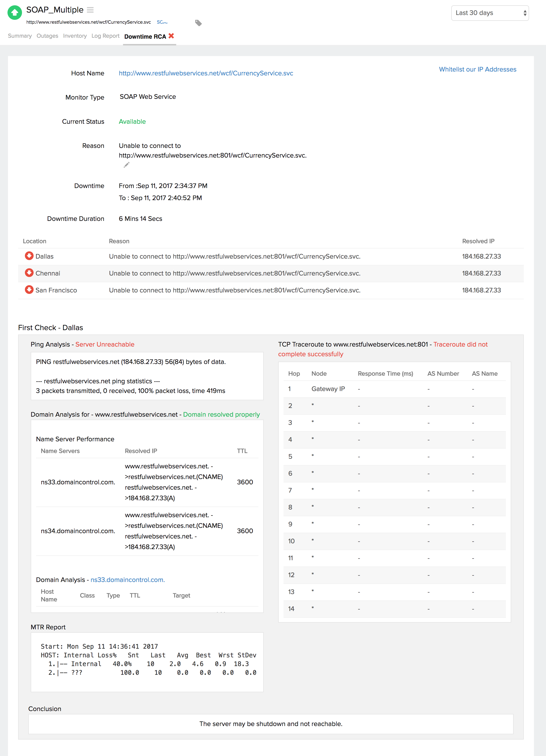Go to the Inventory tab
Screen dimensions: 546x756
click(75, 36)
